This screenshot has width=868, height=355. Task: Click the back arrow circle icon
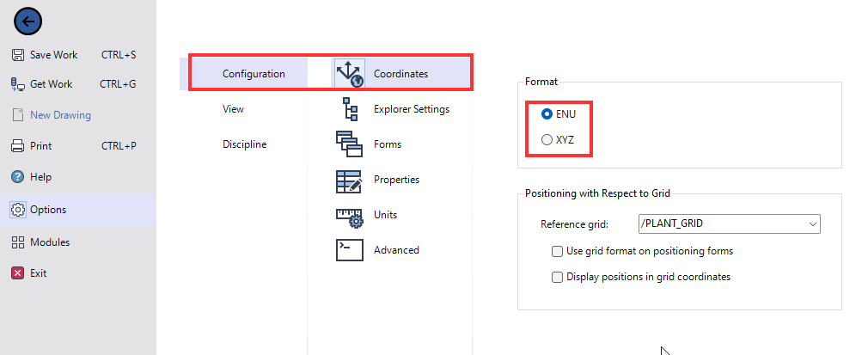(x=28, y=21)
